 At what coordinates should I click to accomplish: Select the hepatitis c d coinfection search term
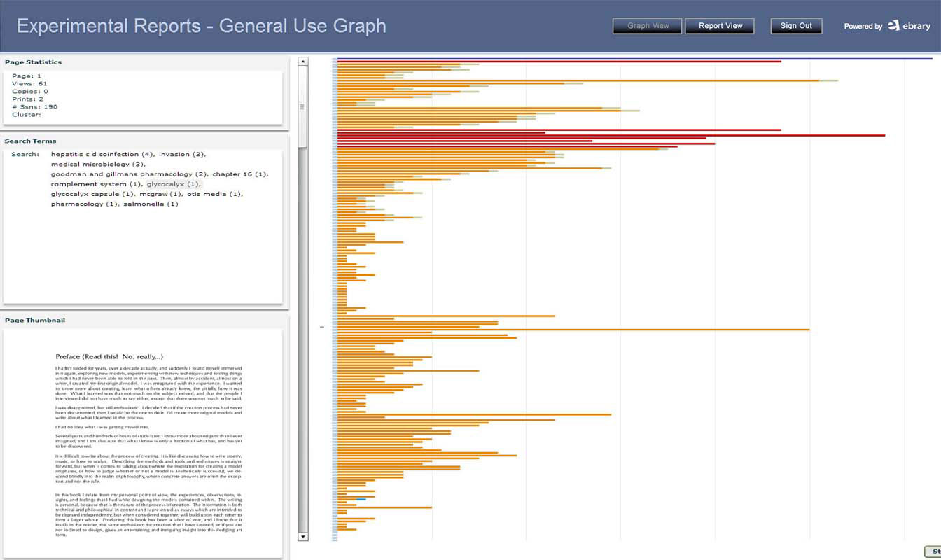[95, 153]
